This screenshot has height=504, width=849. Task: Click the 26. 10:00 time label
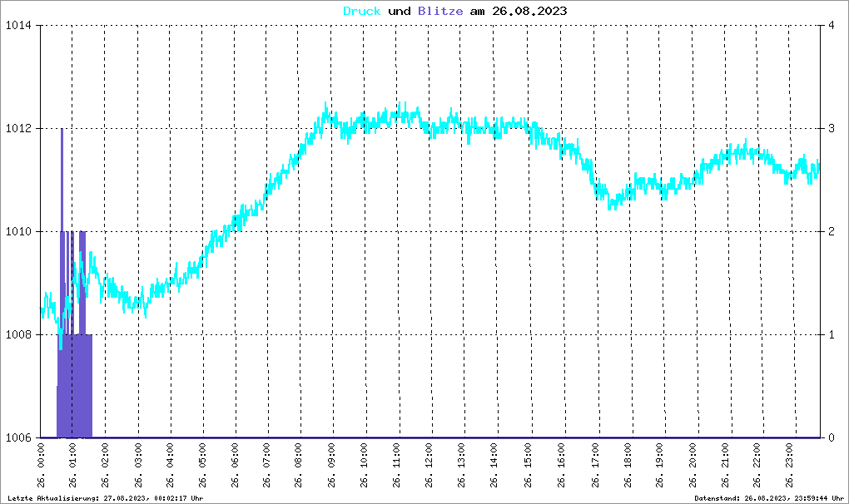coord(364,465)
